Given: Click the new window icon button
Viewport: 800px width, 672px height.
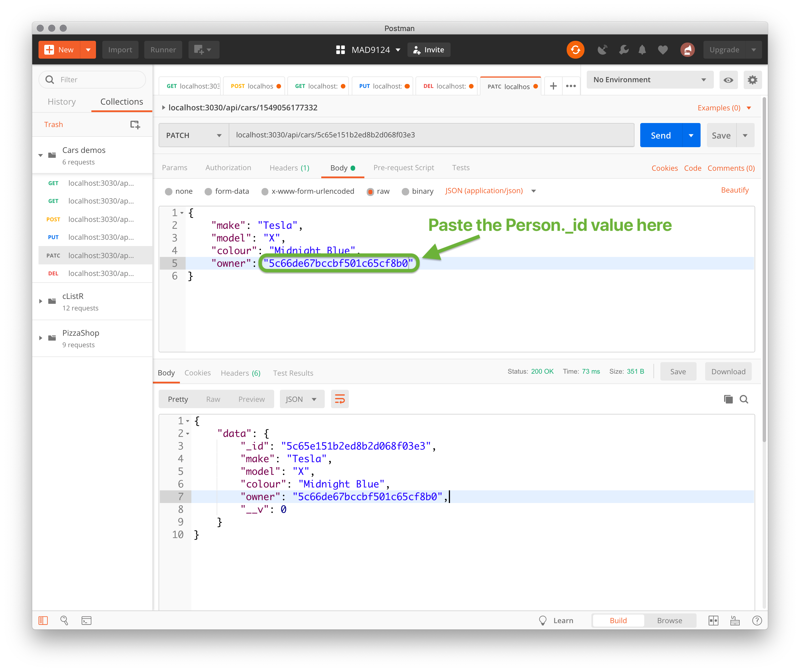Looking at the screenshot, I should pos(203,50).
